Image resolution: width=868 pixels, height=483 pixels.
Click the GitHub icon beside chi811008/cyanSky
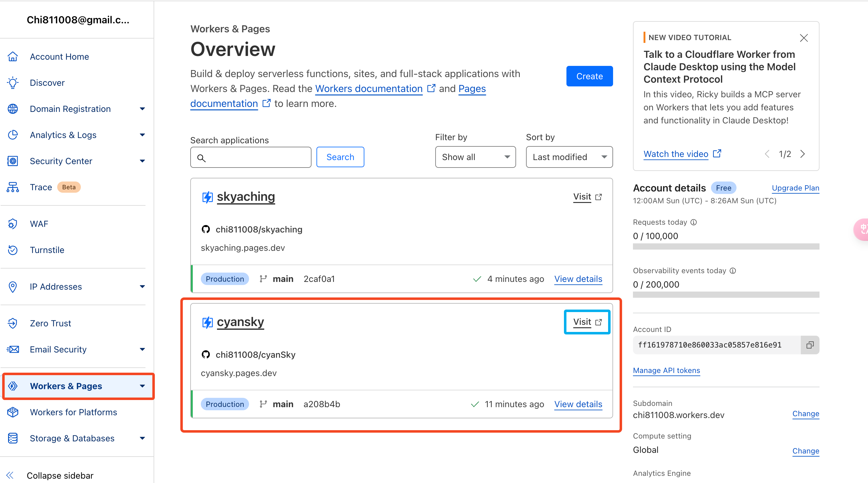click(x=206, y=355)
